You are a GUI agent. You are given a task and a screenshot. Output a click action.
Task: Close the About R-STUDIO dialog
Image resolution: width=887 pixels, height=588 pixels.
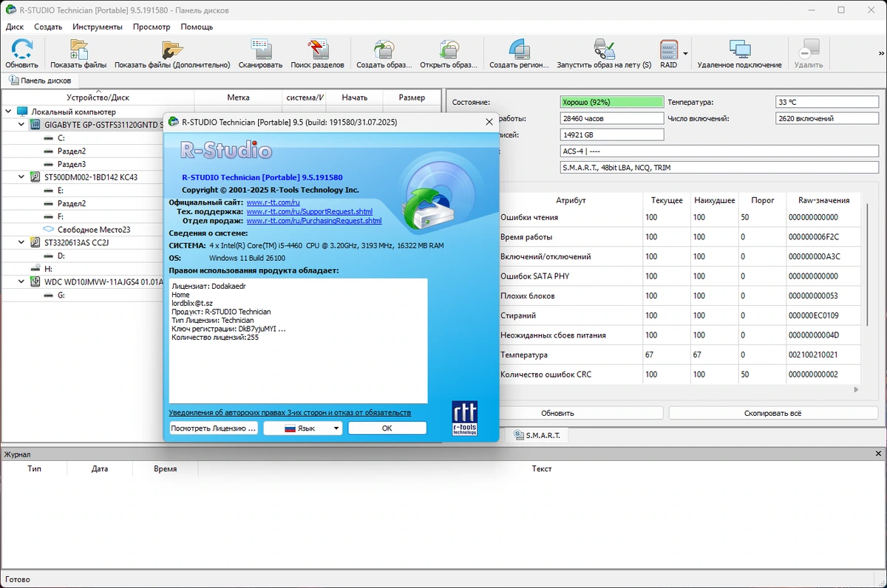pyautogui.click(x=489, y=122)
